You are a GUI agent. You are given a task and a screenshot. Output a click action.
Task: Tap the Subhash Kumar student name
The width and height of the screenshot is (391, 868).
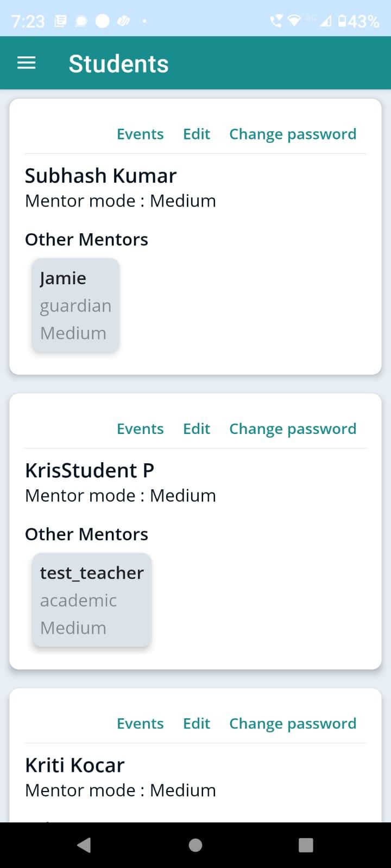click(100, 176)
